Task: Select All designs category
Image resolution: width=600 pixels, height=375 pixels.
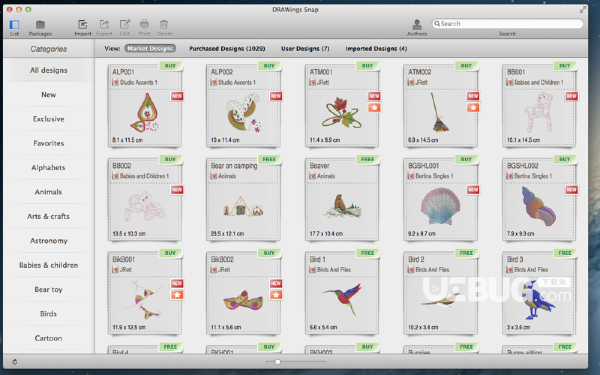Action: click(49, 70)
